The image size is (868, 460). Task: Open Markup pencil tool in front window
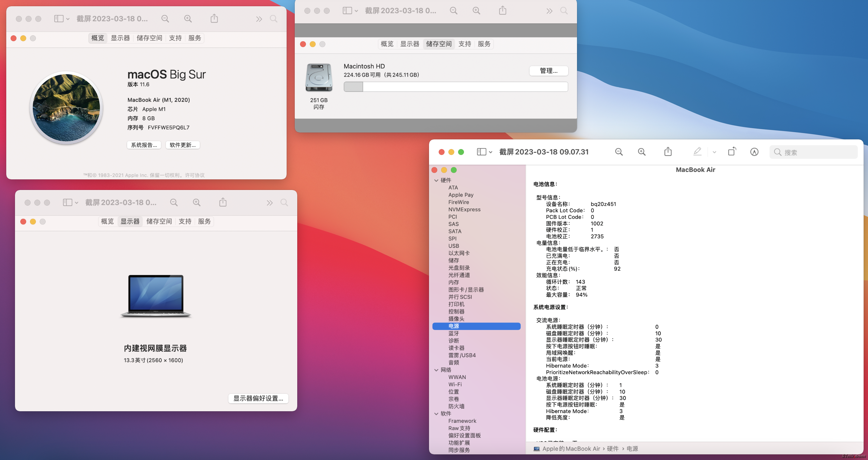click(x=697, y=152)
